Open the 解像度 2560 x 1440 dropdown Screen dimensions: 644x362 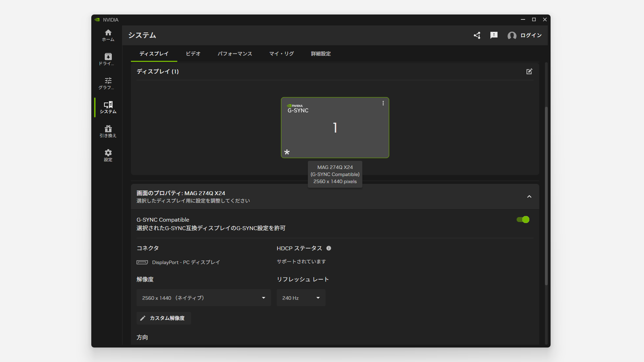[x=204, y=298]
